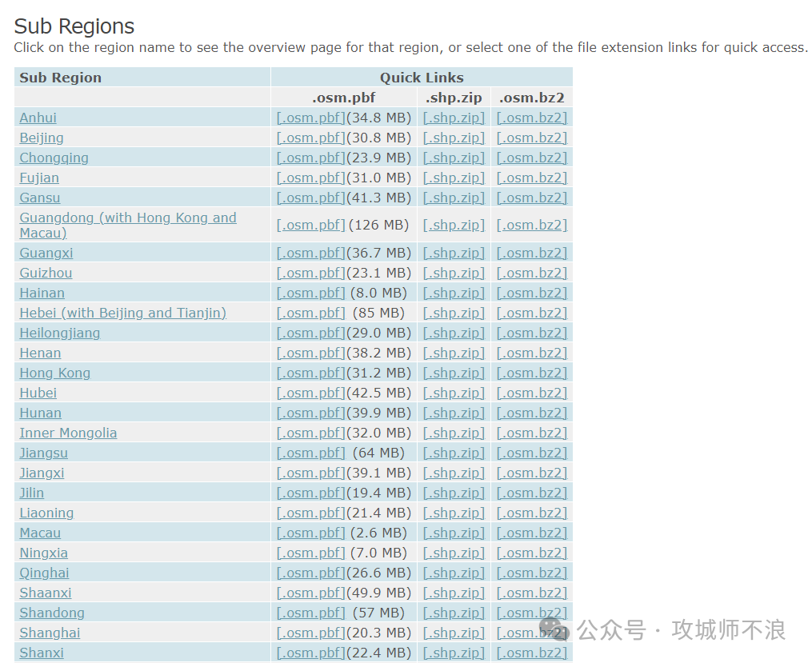Click the .shp.zip column header
Screen dimensions: 812x663
[x=454, y=98]
